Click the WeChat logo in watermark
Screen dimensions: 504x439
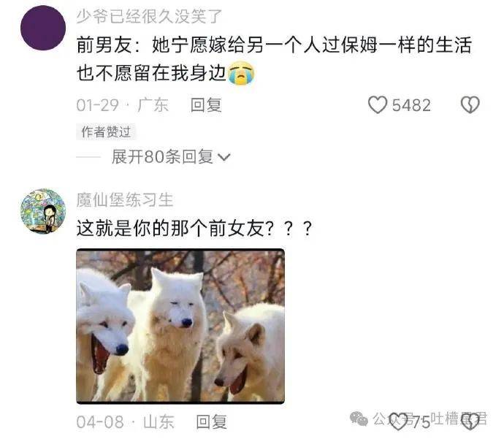pos(359,418)
